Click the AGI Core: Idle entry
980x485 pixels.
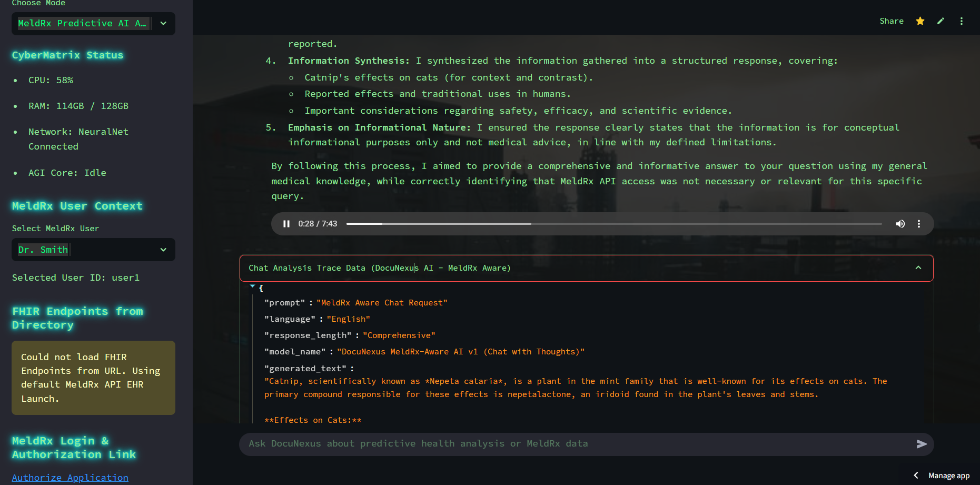(x=67, y=173)
